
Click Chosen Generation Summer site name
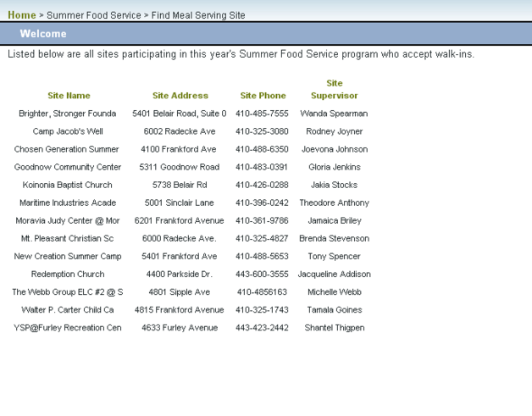coord(68,149)
